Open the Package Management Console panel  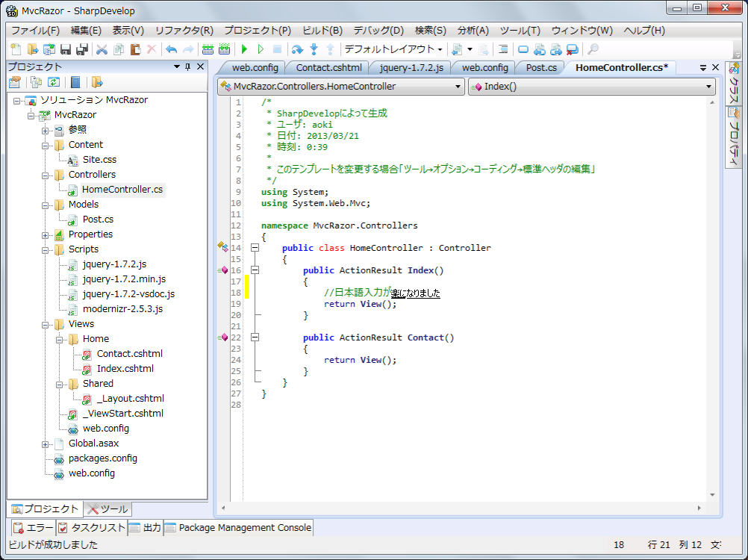click(x=243, y=527)
